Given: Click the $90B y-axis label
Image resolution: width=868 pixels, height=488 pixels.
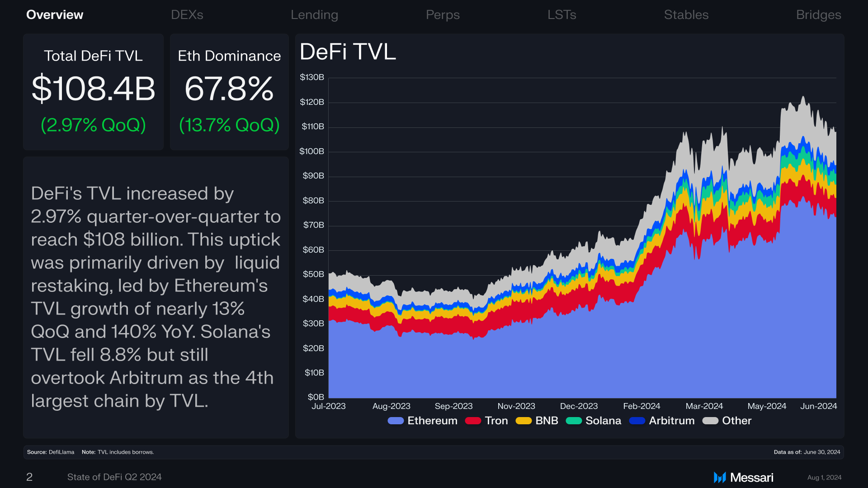Looking at the screenshot, I should [x=313, y=176].
